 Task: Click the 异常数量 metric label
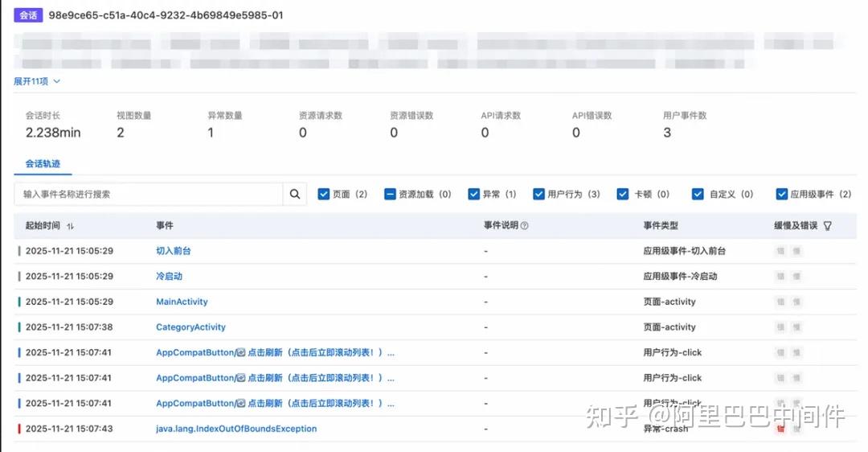225,115
